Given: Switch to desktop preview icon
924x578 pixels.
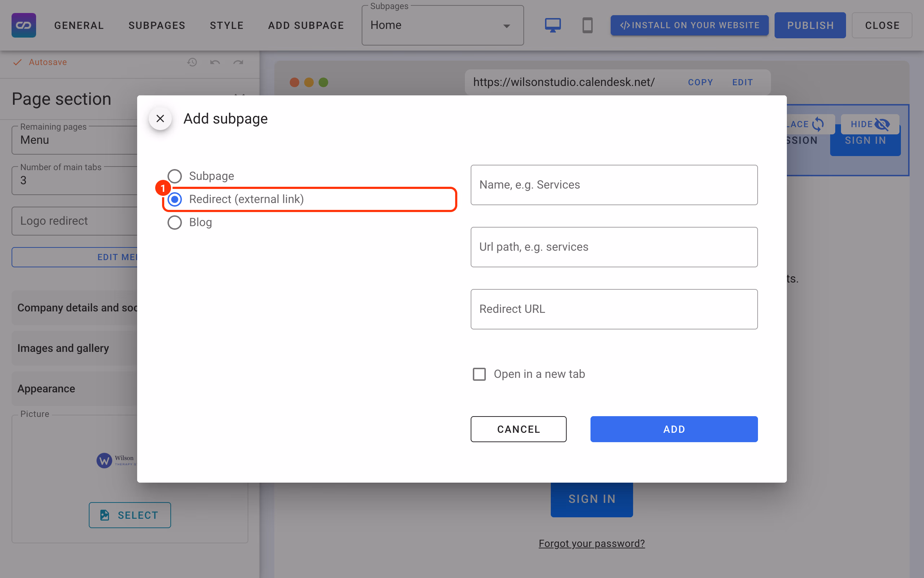Looking at the screenshot, I should 553,25.
